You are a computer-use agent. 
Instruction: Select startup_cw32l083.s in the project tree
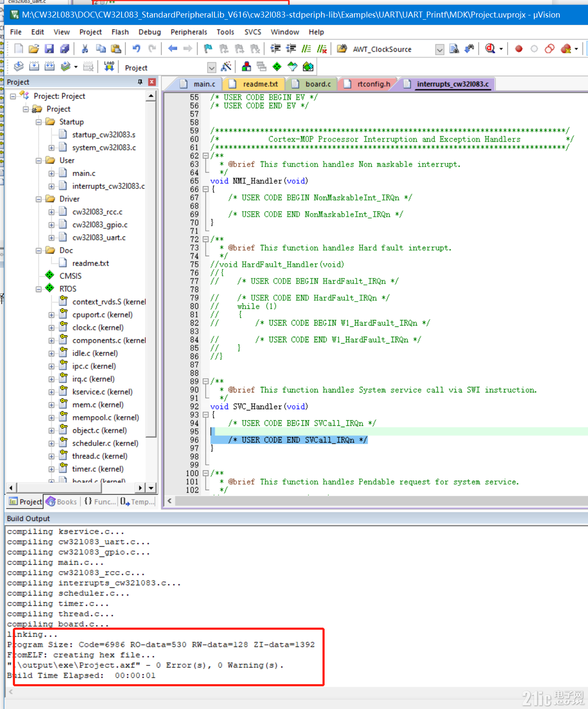click(x=104, y=135)
